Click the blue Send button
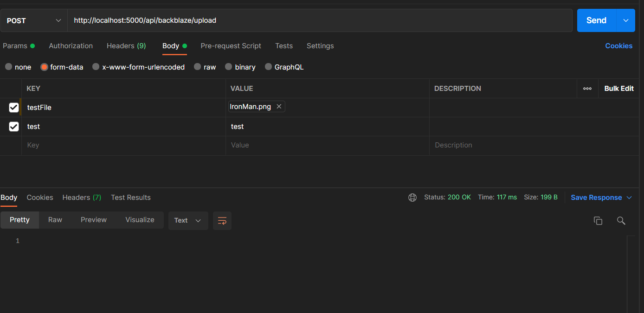This screenshot has height=313, width=644. coord(597,20)
